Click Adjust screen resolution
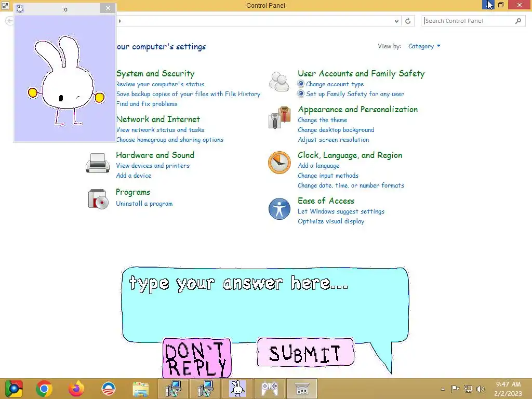 click(333, 140)
